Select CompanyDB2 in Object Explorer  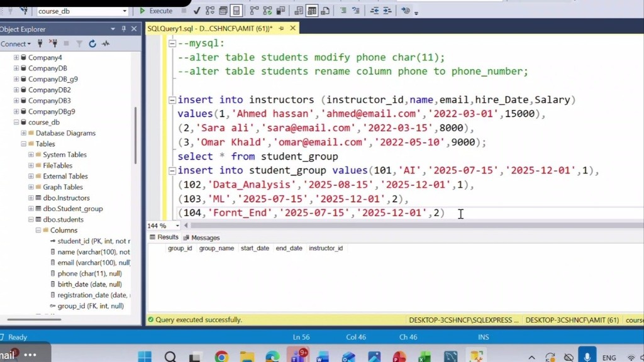click(x=49, y=90)
